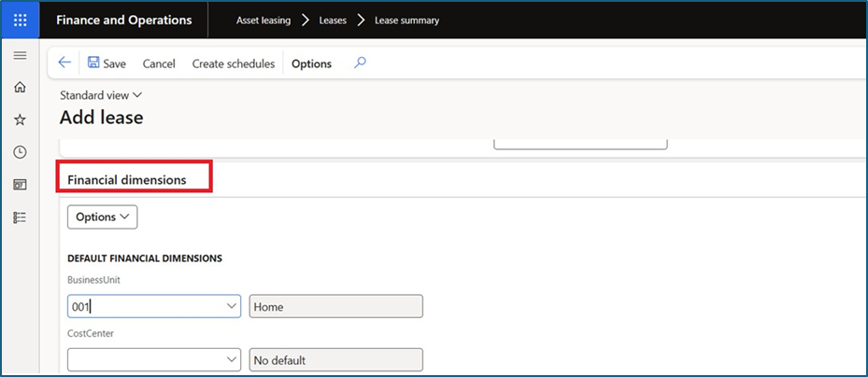Click the search magnifier in action bar
This screenshot has width=868, height=377.
(x=360, y=63)
